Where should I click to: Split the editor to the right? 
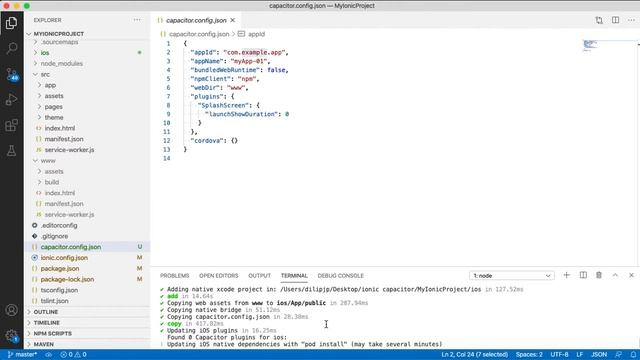[x=616, y=20]
